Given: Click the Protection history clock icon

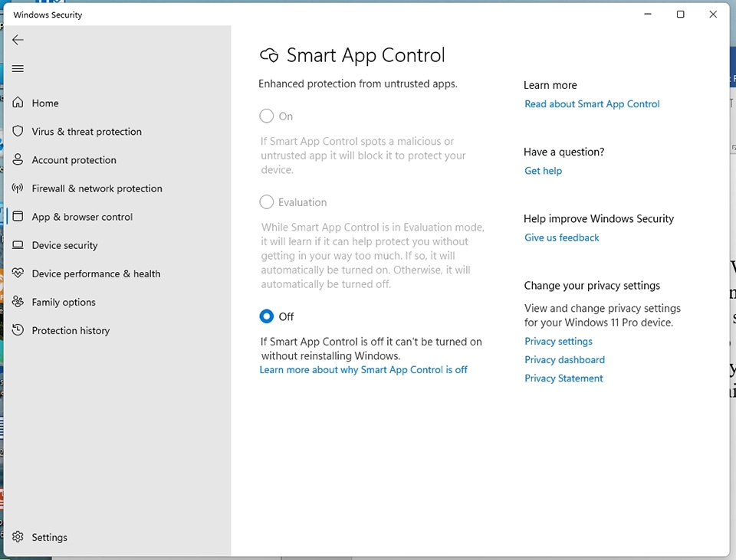Looking at the screenshot, I should point(18,329).
